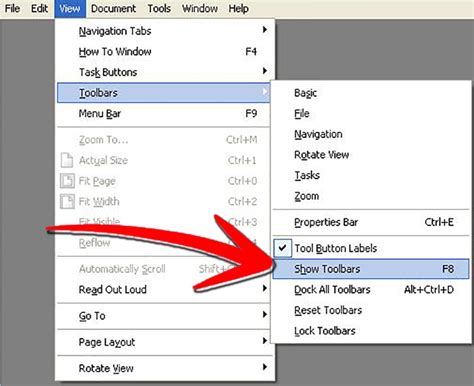Image resolution: width=474 pixels, height=386 pixels.
Task: Open the File menu
Action: (x=12, y=8)
